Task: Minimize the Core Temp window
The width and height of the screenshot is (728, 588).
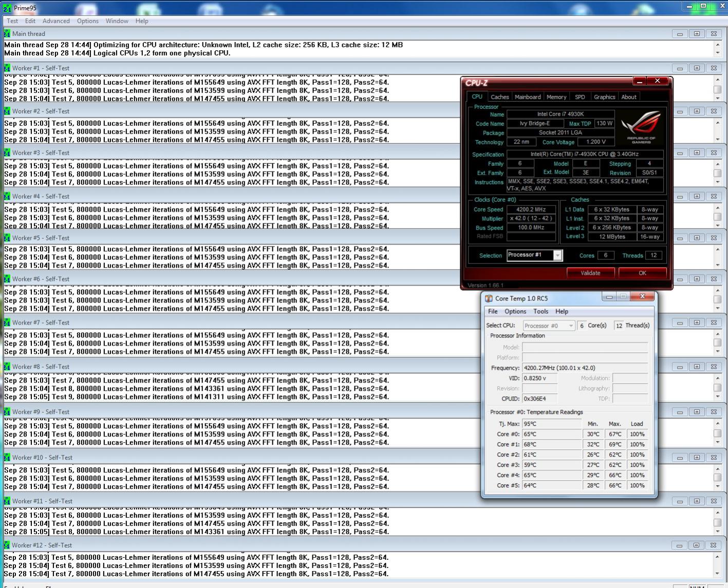Action: (x=609, y=297)
